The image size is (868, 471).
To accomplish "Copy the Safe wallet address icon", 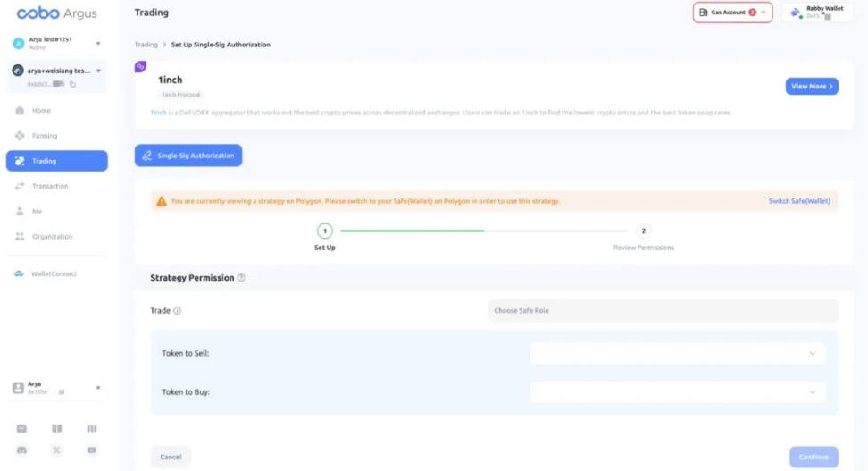I will click(x=72, y=84).
